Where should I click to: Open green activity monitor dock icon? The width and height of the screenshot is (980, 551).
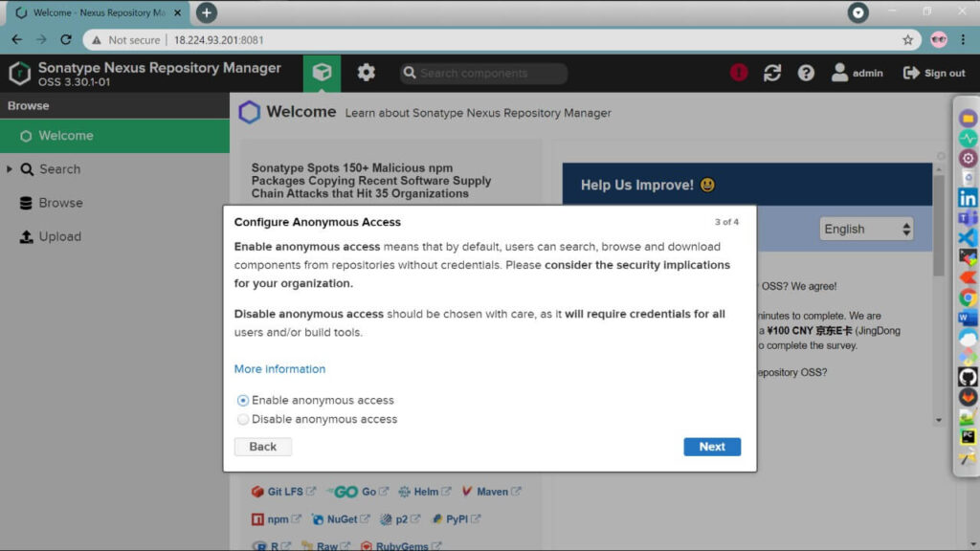coord(968,139)
